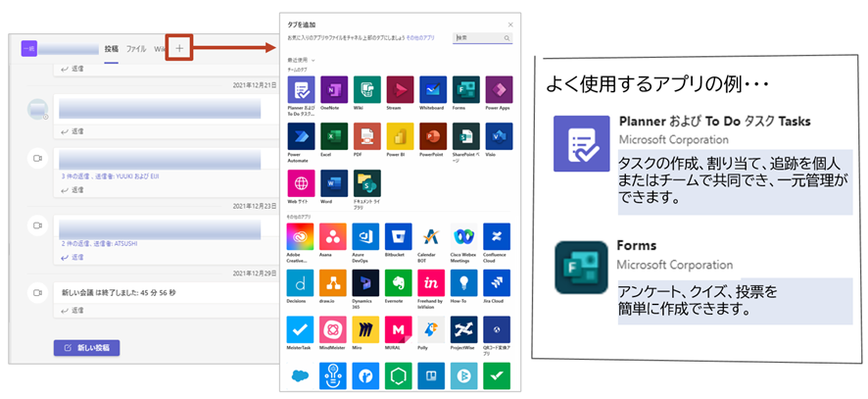Add a Web サイト tab

(x=301, y=183)
